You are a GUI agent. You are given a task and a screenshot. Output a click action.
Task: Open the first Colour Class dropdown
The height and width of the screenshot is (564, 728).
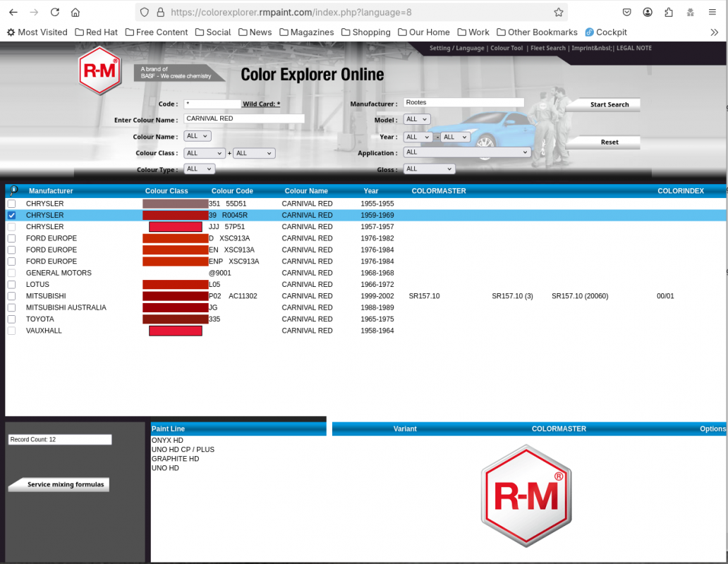[205, 153]
